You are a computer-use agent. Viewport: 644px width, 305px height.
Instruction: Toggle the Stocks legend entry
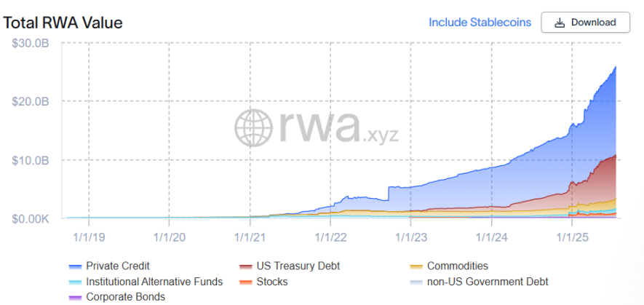click(271, 281)
